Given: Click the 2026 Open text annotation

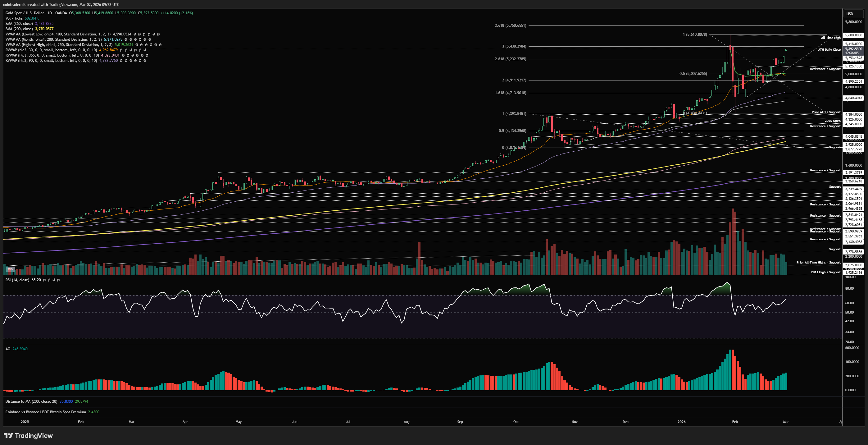Looking at the screenshot, I should tap(832, 121).
